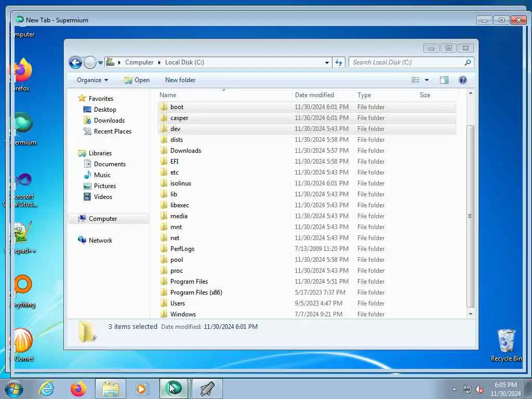Image resolution: width=532 pixels, height=399 pixels.
Task: Open the Windows Start menu
Action: [x=14, y=389]
